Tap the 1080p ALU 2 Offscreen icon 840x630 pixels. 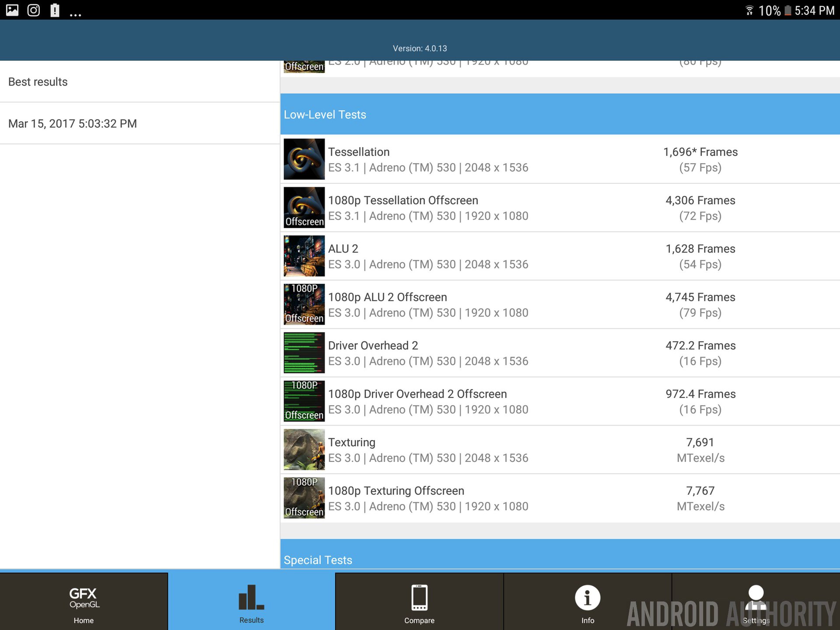(x=304, y=304)
